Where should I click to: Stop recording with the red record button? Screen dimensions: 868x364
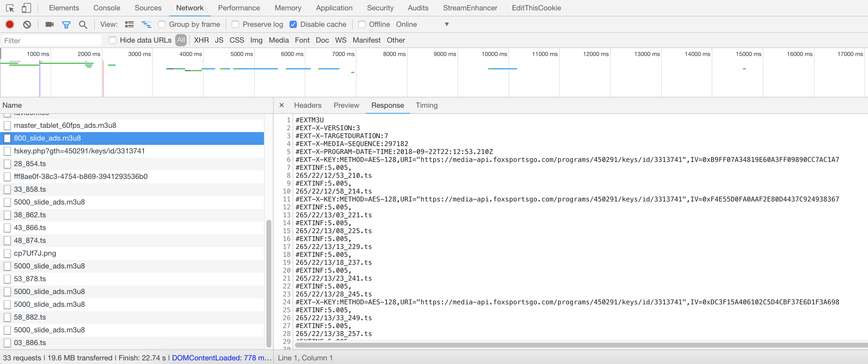click(10, 24)
